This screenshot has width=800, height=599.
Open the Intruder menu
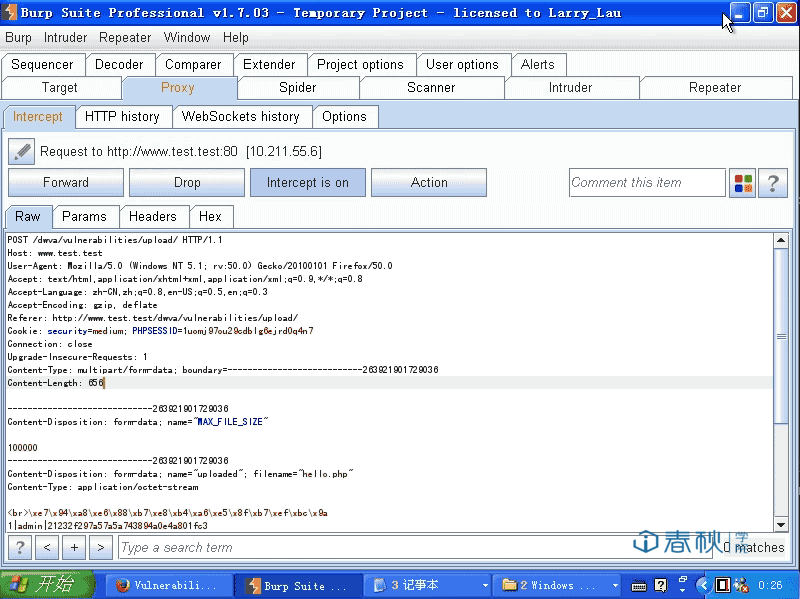(x=65, y=37)
